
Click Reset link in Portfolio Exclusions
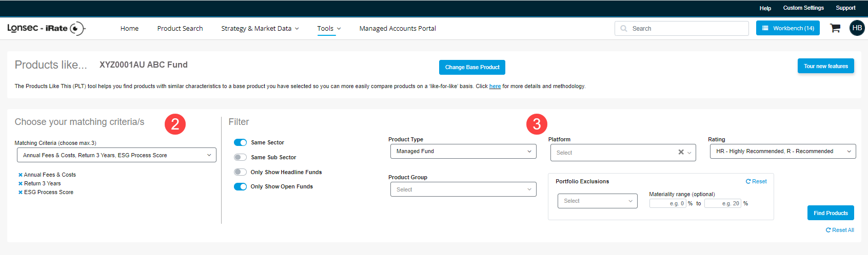756,181
